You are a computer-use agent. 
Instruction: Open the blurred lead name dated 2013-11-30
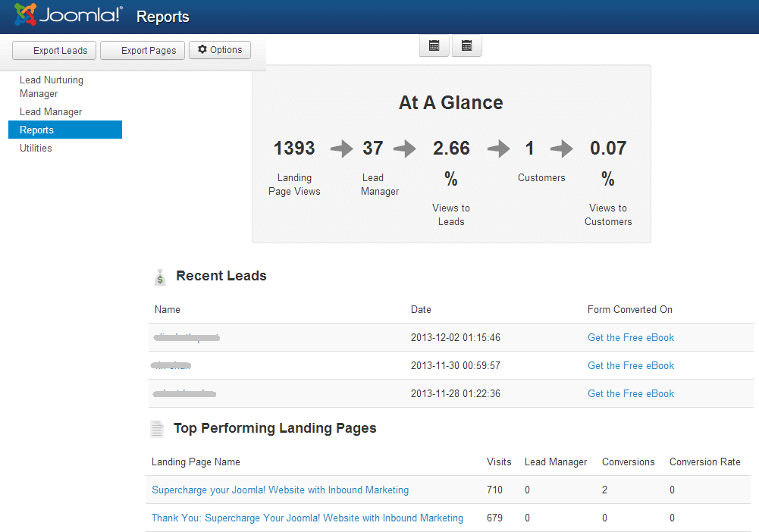[x=171, y=365]
